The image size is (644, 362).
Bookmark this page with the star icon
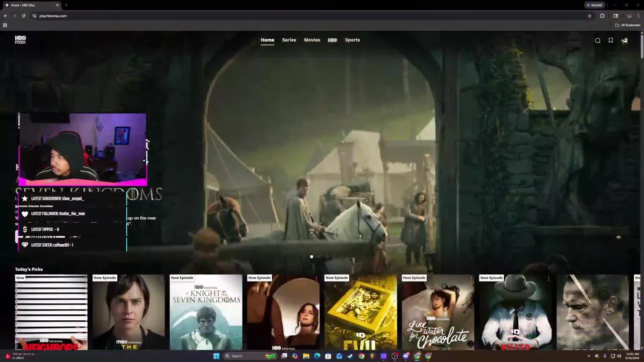[x=590, y=16]
